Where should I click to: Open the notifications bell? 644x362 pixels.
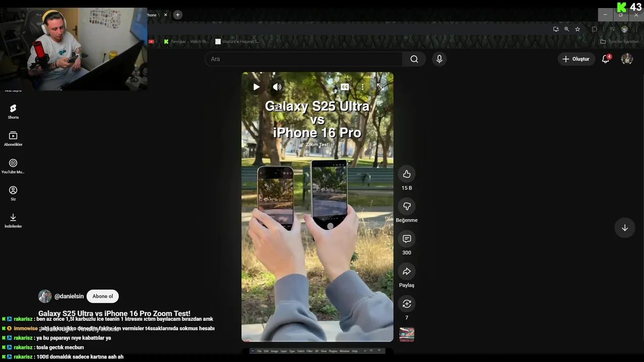(606, 59)
